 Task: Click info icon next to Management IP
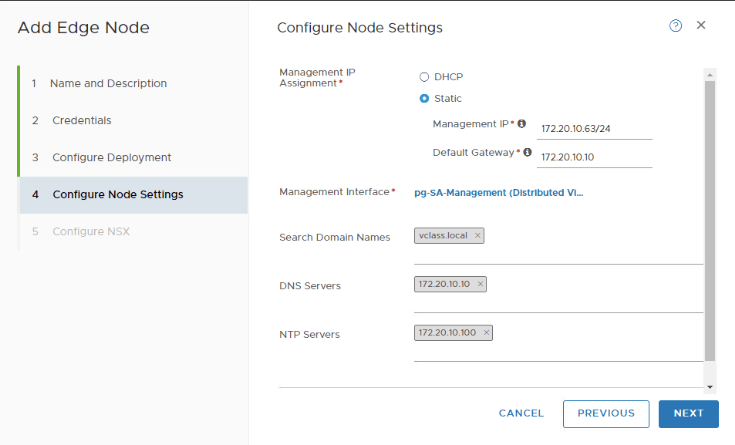522,124
